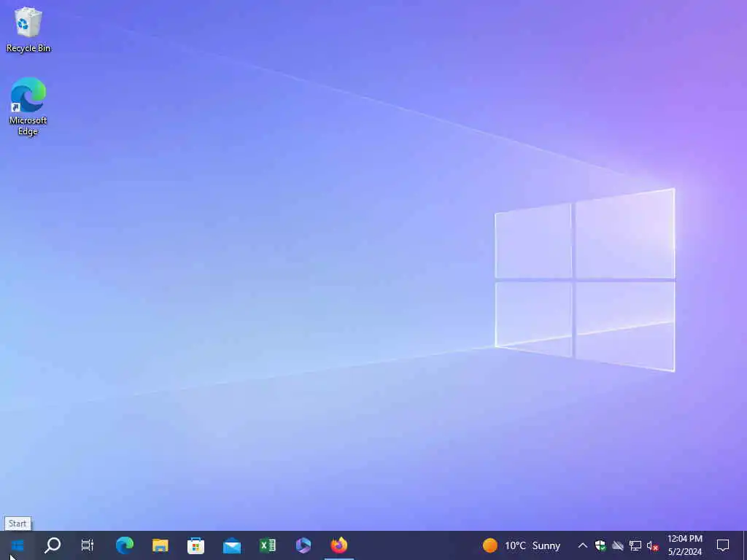Open the muted volume tray icon

click(x=652, y=545)
